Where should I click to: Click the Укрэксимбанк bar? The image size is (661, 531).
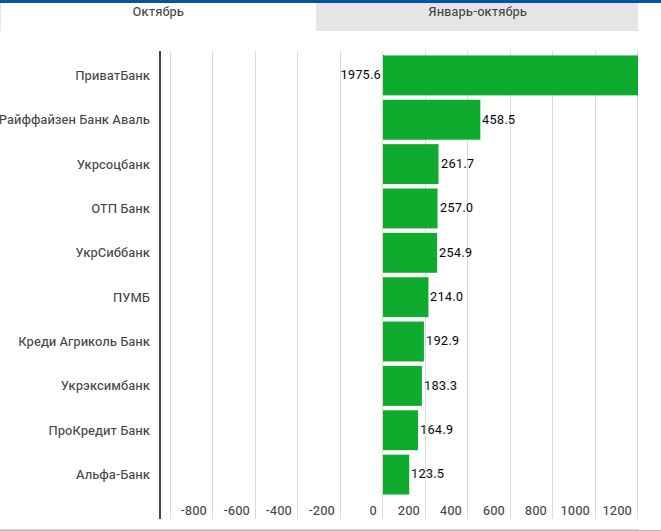(x=402, y=385)
